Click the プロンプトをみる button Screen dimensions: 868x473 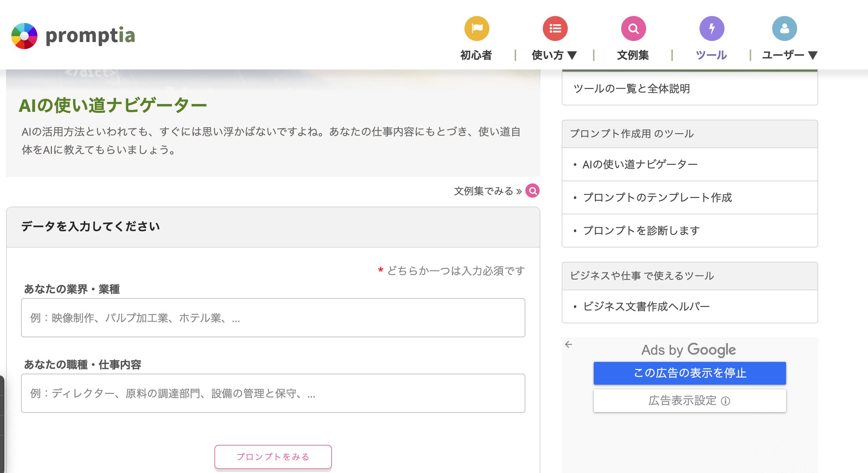click(x=273, y=457)
